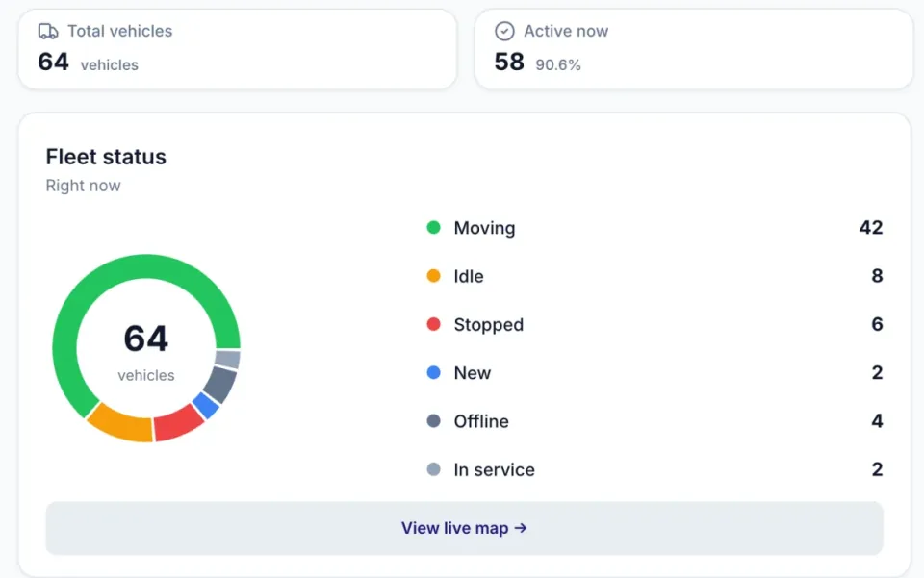Click the 'Moving' legend label
This screenshot has height=578, width=924.
pos(484,228)
